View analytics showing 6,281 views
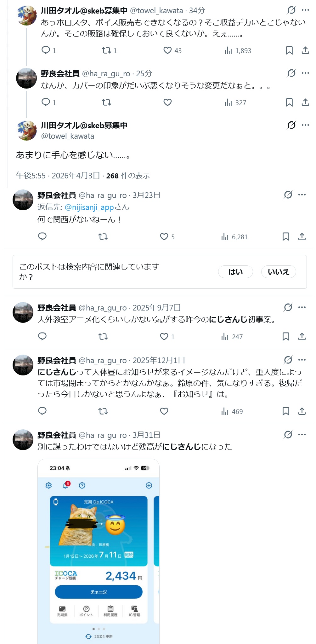316x644 pixels. (x=234, y=237)
